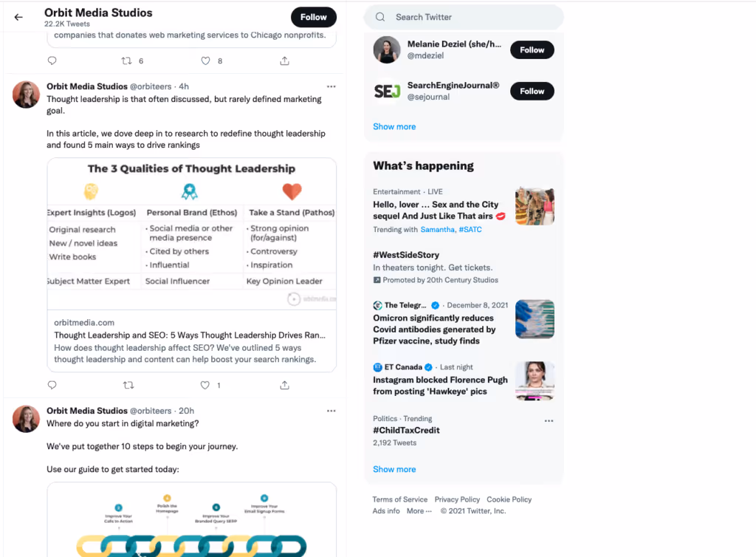The image size is (756, 557).
Task: Follow Melanie Deziel
Action: [x=532, y=50]
